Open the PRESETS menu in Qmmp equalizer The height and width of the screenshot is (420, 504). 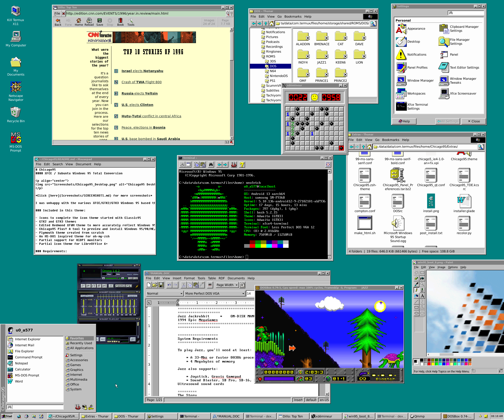tap(132, 296)
